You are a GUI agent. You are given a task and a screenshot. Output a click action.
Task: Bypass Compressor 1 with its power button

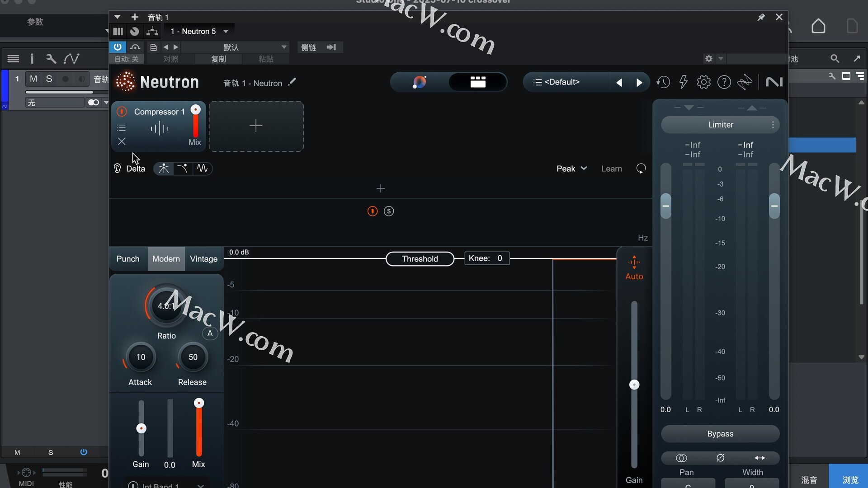pyautogui.click(x=122, y=112)
